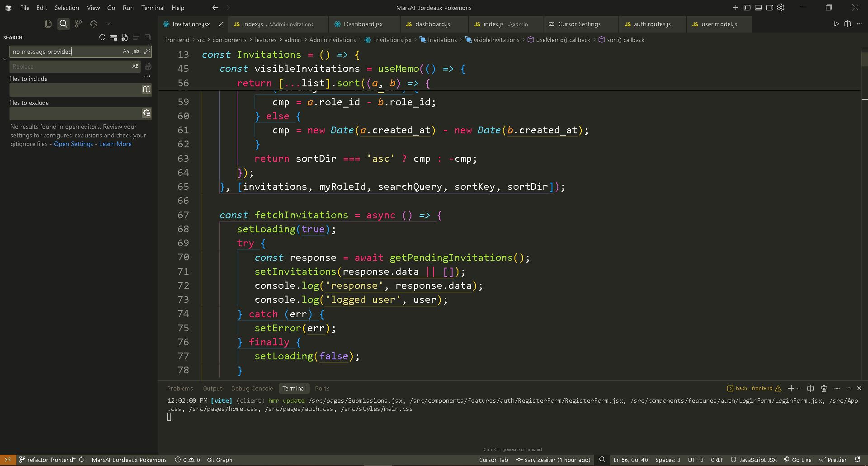The width and height of the screenshot is (868, 466).
Task: Split the terminal pane
Action: [x=811, y=388]
